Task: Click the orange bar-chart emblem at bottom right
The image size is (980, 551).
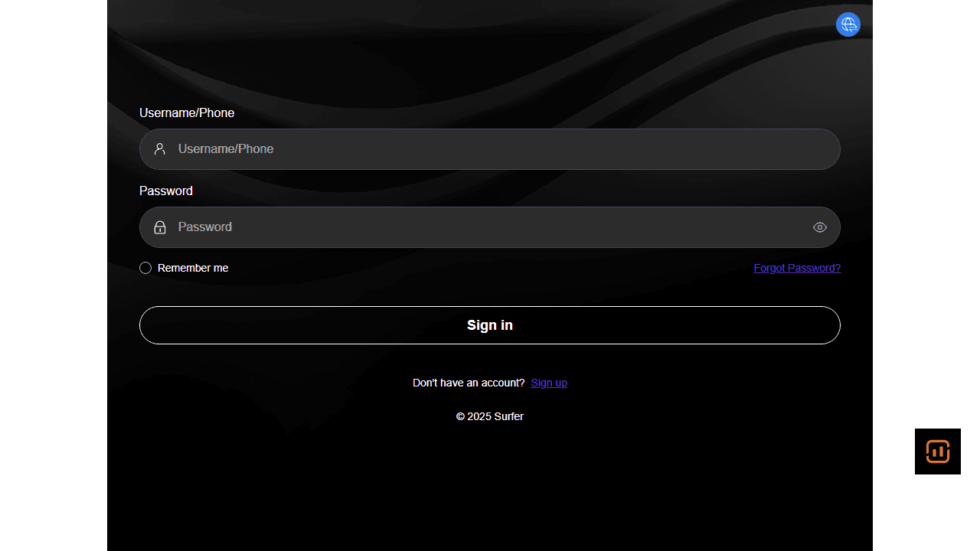Action: click(x=937, y=452)
